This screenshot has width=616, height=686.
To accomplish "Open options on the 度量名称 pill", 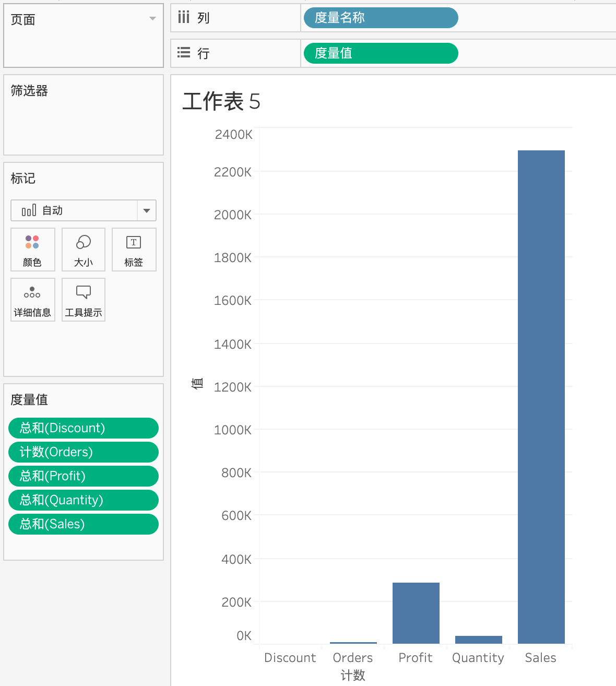I will pos(380,17).
